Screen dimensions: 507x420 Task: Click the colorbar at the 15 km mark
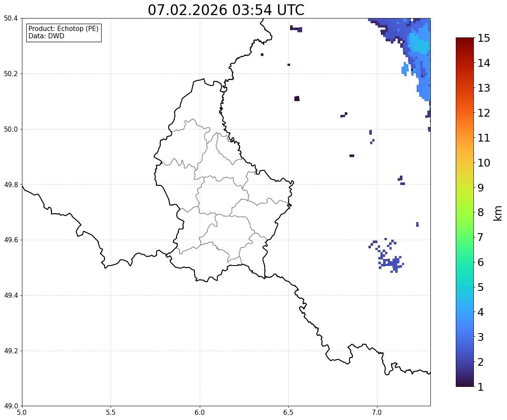click(465, 38)
